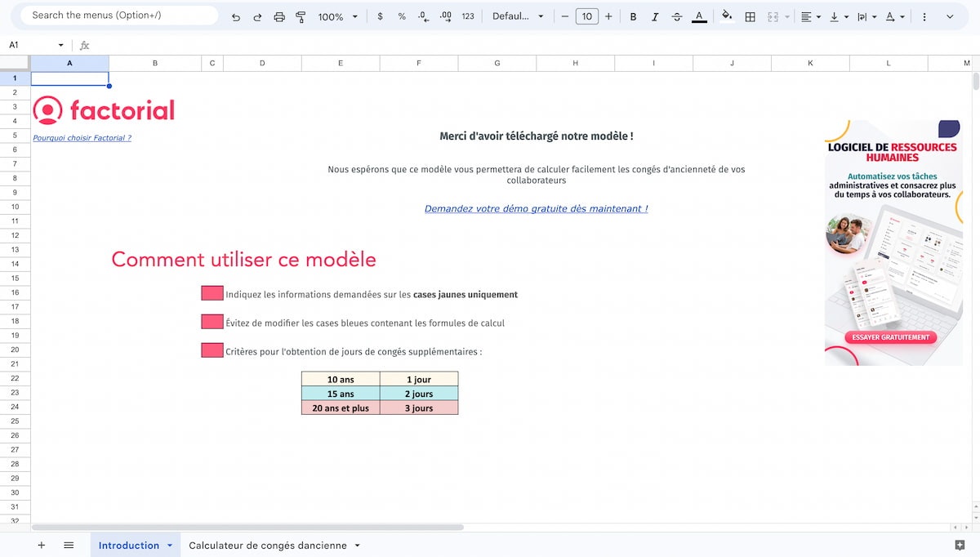Click 'Demandez votre démo gratuite' link
The width and height of the screenshot is (980, 557).
pyautogui.click(x=536, y=209)
